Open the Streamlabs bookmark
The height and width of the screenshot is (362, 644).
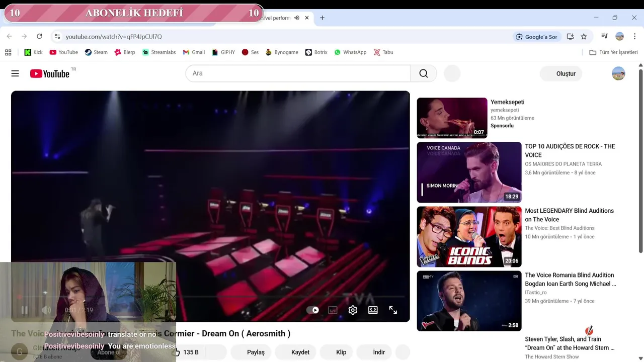click(158, 52)
